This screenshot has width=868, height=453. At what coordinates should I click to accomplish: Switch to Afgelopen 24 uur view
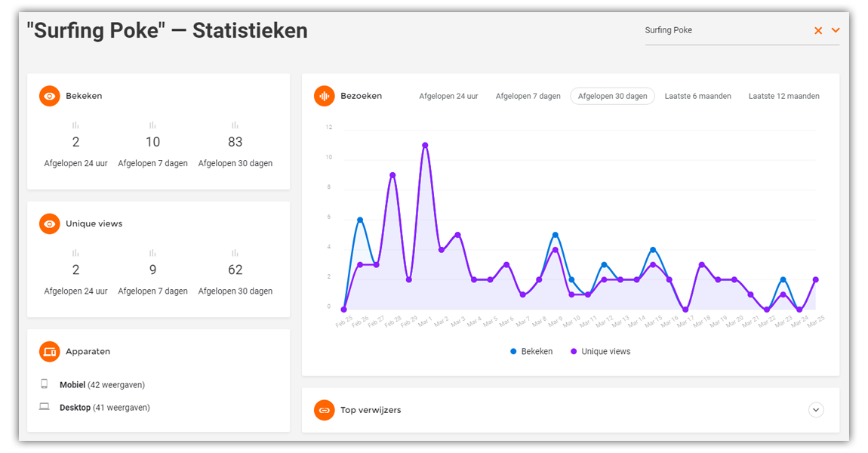pos(448,96)
